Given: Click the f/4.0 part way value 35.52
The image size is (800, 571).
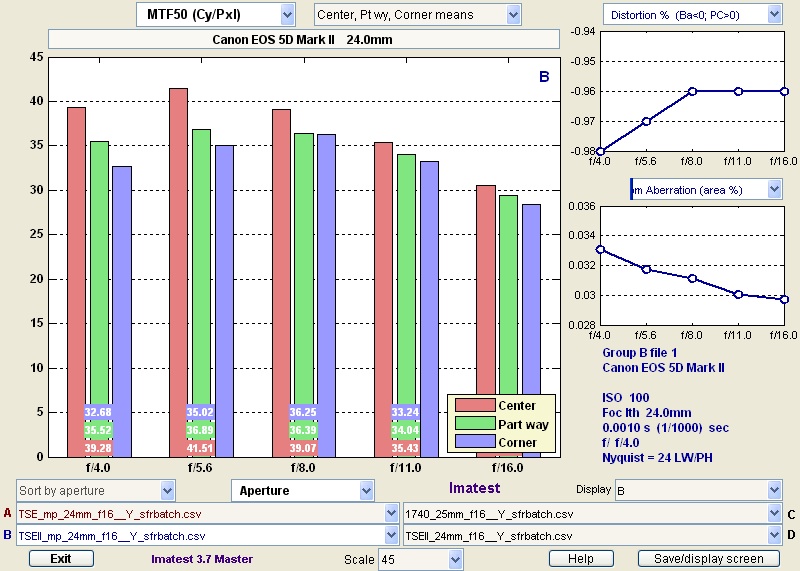Looking at the screenshot, I should (x=98, y=430).
